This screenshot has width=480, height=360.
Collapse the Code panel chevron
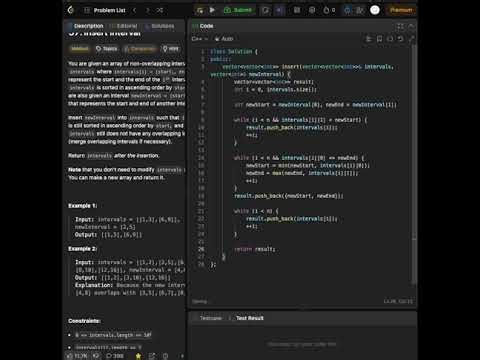[411, 26]
